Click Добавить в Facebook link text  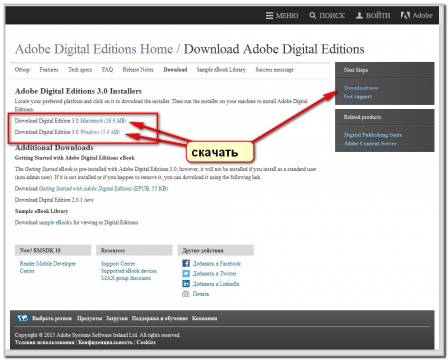(217, 263)
